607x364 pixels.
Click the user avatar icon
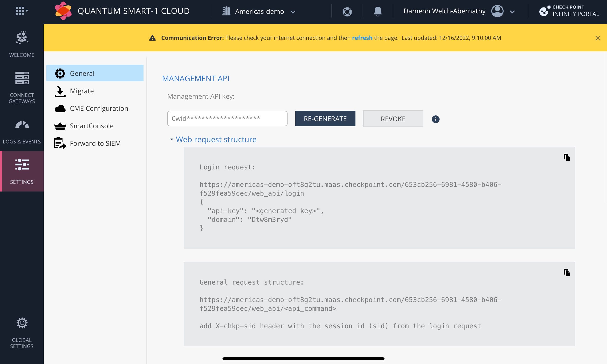497,11
